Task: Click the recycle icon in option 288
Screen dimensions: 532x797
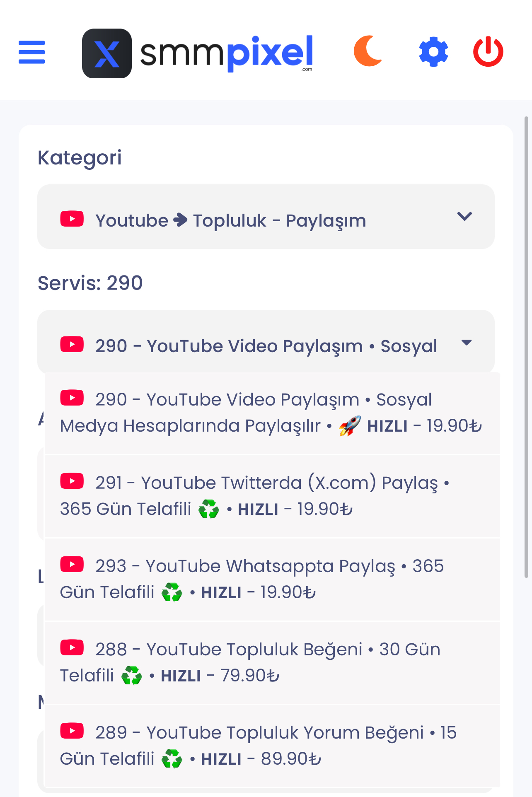Action: (x=132, y=676)
